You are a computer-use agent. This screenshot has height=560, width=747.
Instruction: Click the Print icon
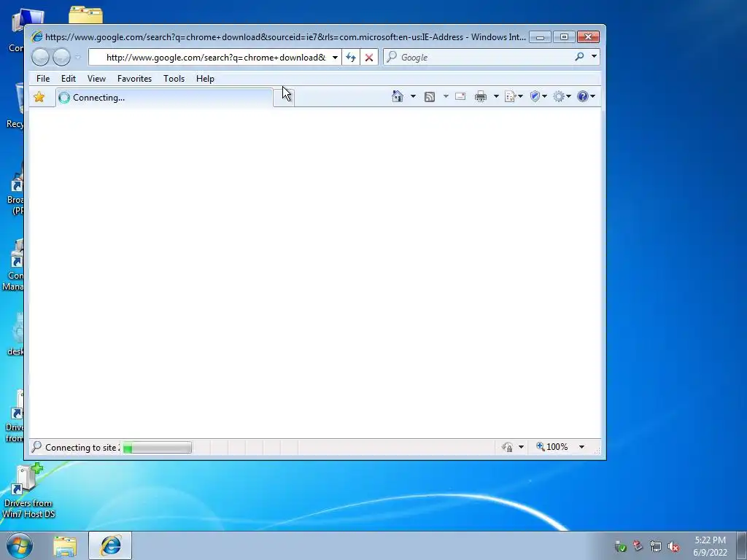tap(481, 97)
